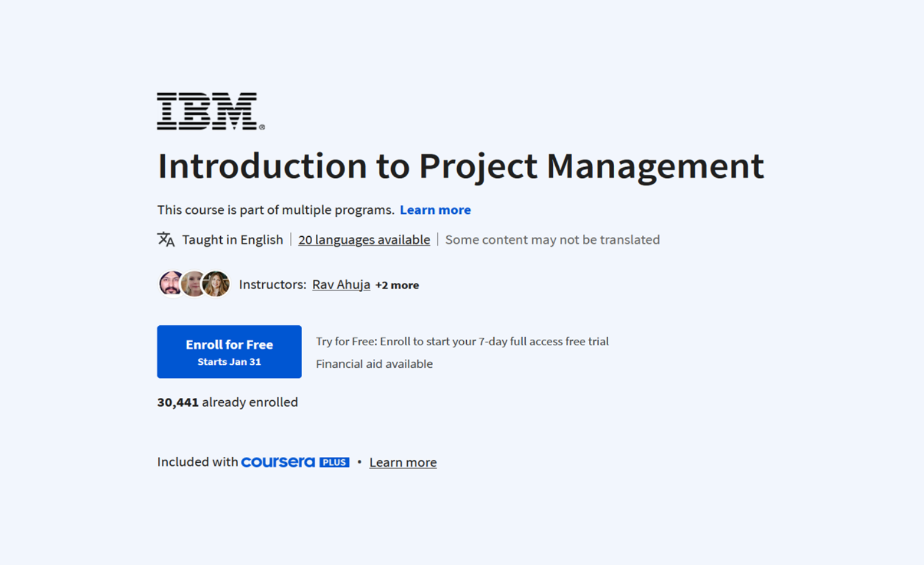Click the 7-day free trial text
Viewport: 924px width, 565px height.
[462, 341]
